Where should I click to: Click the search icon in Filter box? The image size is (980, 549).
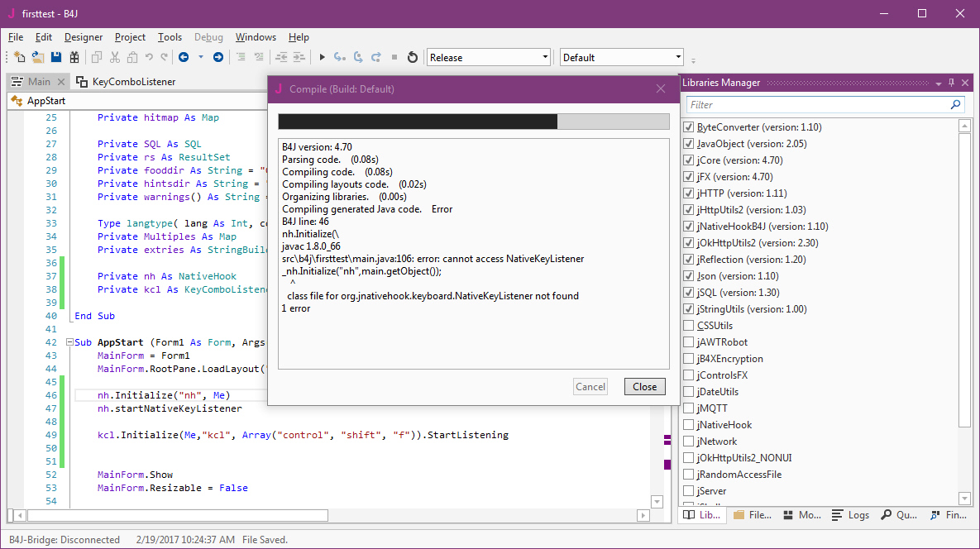click(956, 105)
